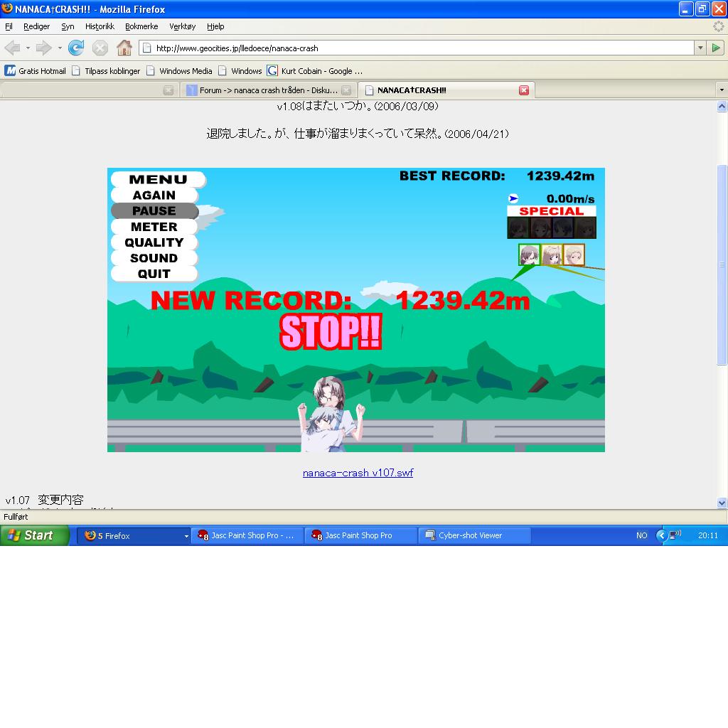Click the address bar URL field

[x=417, y=48]
